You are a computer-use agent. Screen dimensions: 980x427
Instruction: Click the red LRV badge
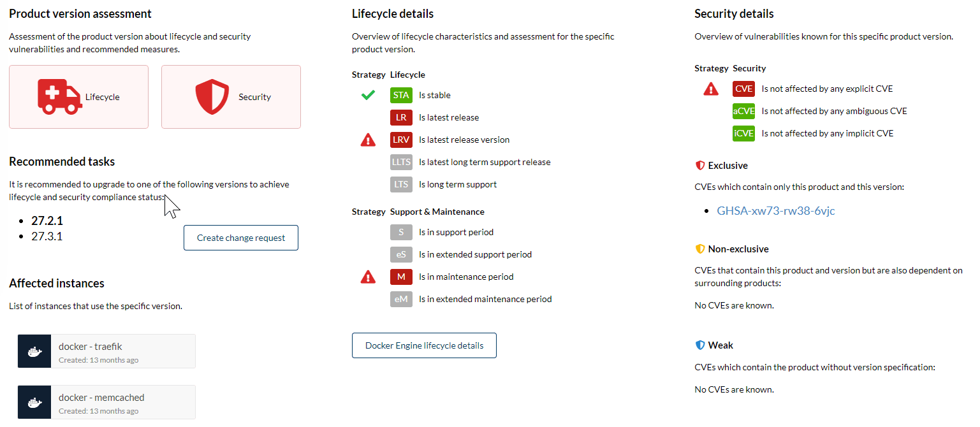[401, 140]
